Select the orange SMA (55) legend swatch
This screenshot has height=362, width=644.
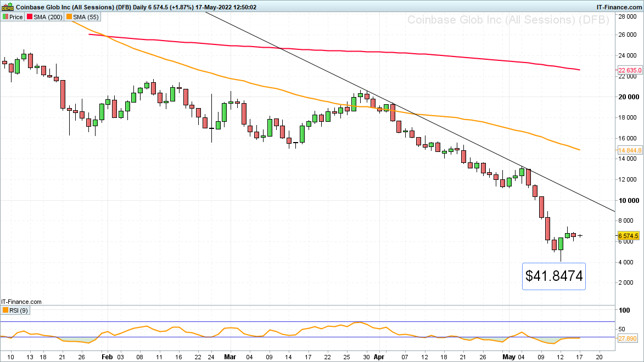click(x=69, y=17)
